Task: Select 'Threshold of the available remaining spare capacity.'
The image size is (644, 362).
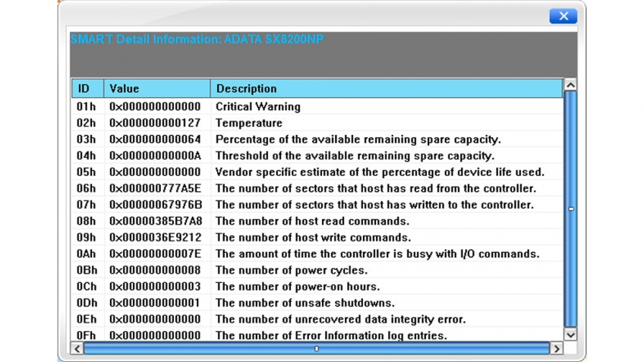Action: 355,156
